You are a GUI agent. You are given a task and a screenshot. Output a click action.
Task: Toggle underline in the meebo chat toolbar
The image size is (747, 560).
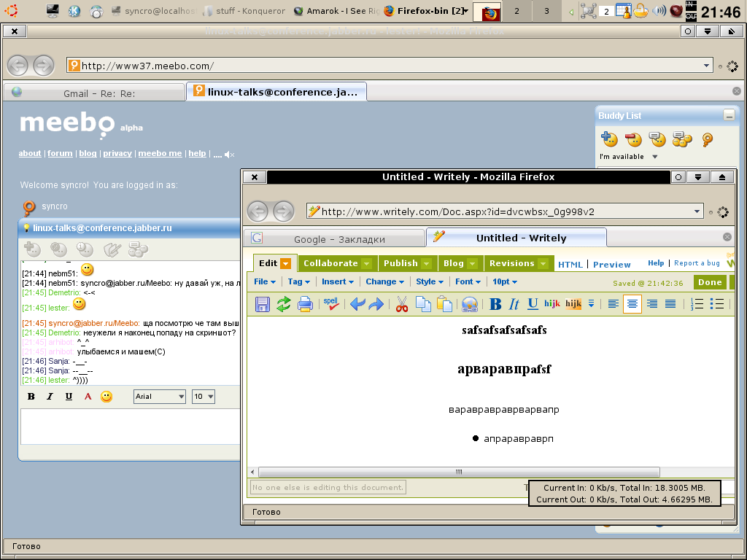click(69, 396)
